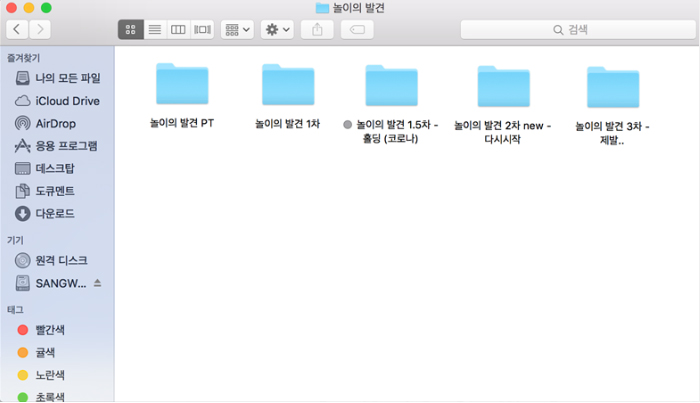This screenshot has width=700, height=403.
Task: Switch to icon view mode
Action: coord(130,30)
